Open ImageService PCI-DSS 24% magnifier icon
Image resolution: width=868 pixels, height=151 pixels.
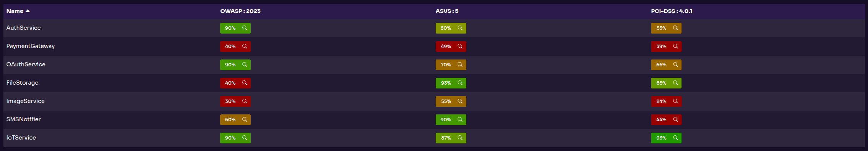coord(675,101)
